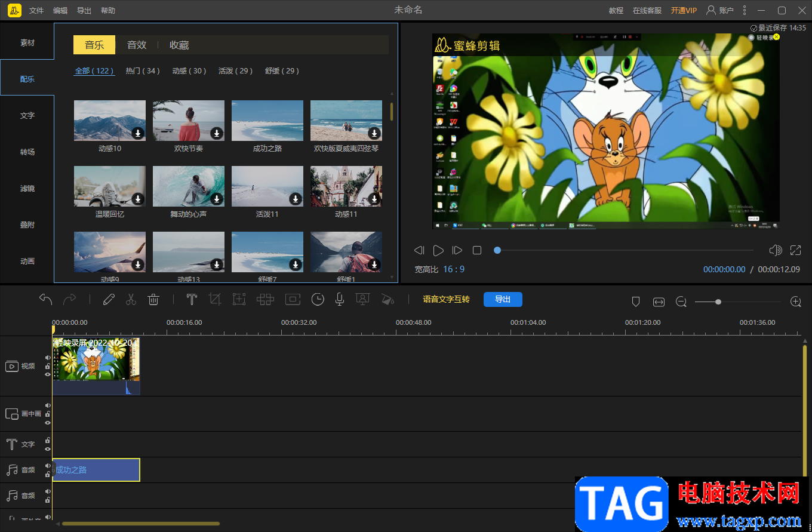
Task: Open the duration clock tool
Action: tap(318, 299)
